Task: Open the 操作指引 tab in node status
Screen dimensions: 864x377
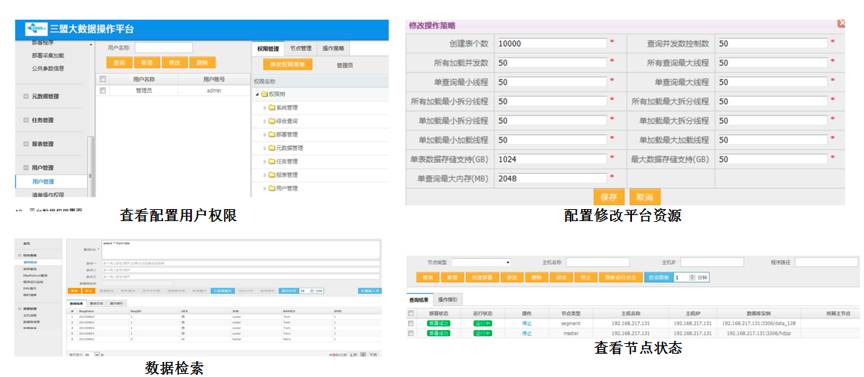Action: 449,300
